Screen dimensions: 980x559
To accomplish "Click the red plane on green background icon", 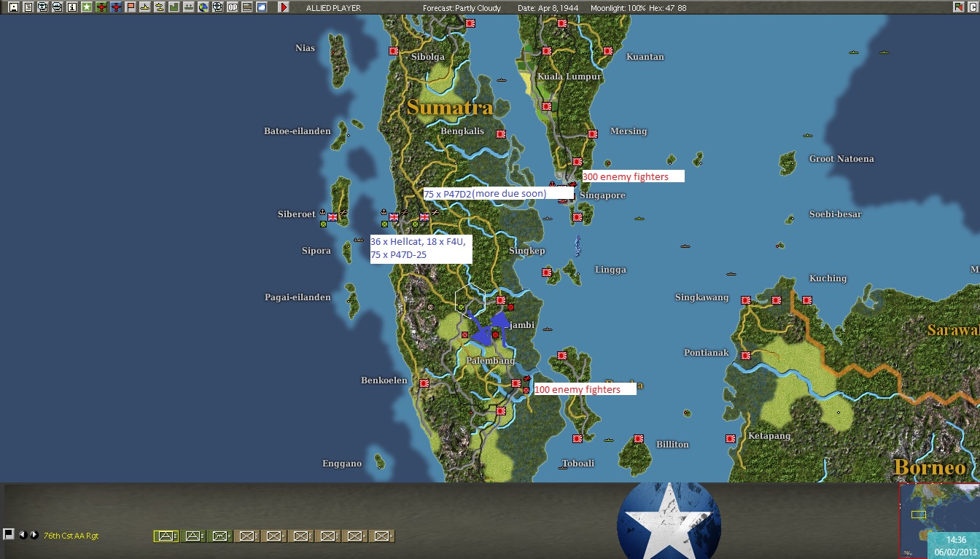I will coord(101,7).
